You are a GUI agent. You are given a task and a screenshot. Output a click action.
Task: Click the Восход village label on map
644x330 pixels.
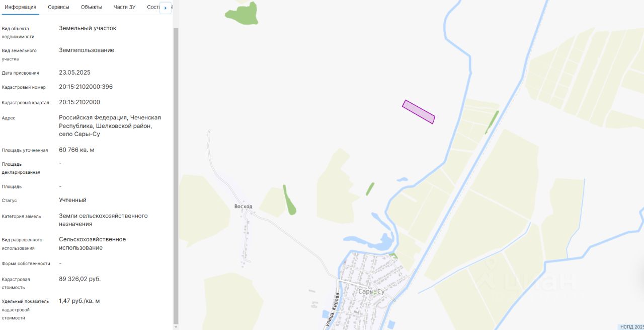point(243,207)
